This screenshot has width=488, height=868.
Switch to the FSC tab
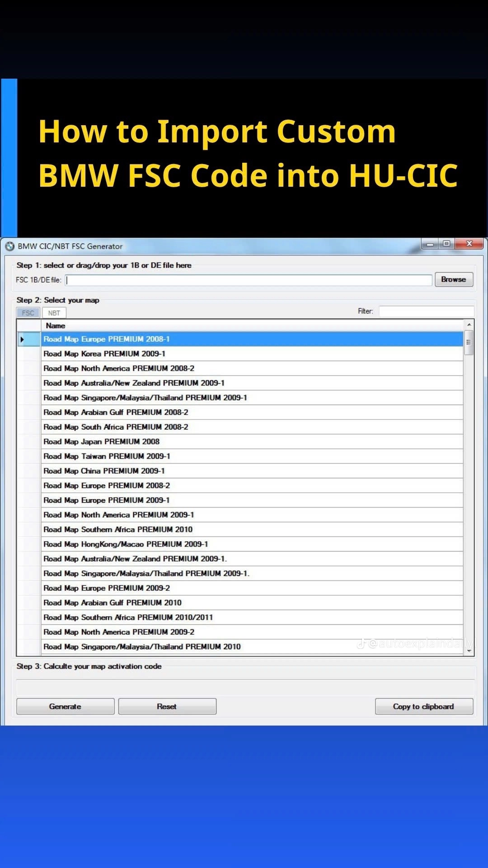(28, 313)
